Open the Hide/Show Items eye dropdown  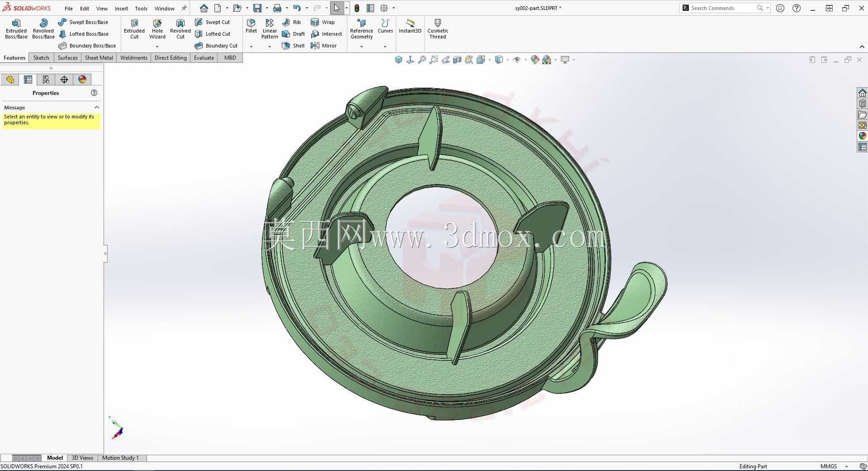click(x=525, y=60)
